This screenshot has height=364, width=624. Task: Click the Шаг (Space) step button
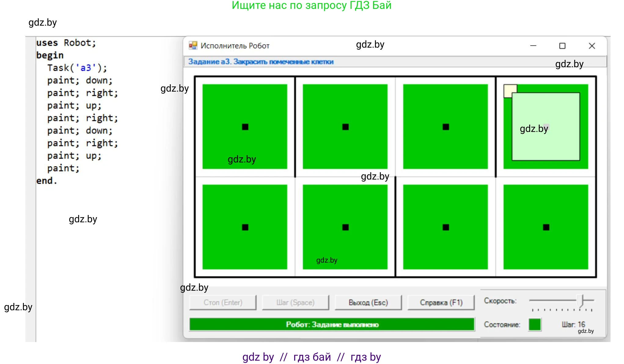[x=295, y=302]
